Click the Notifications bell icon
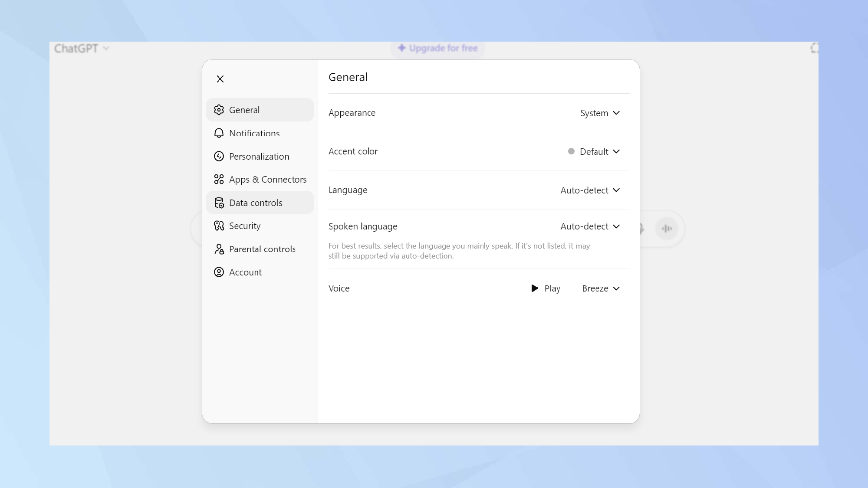 coord(219,133)
